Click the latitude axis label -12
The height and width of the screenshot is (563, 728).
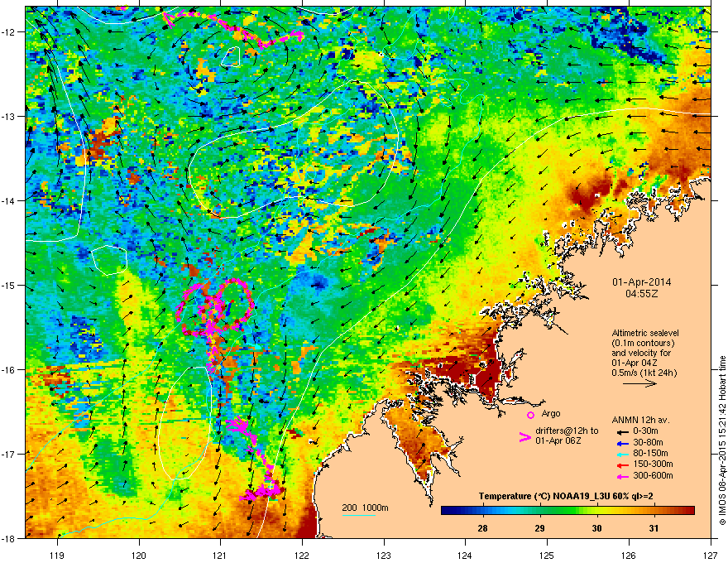click(x=9, y=31)
